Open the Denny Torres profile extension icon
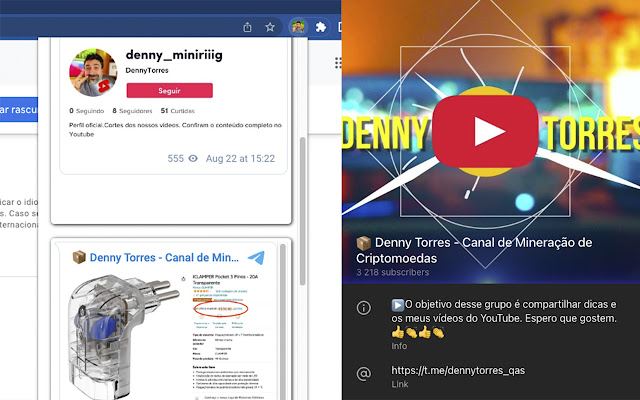This screenshot has height=400, width=640. click(298, 27)
